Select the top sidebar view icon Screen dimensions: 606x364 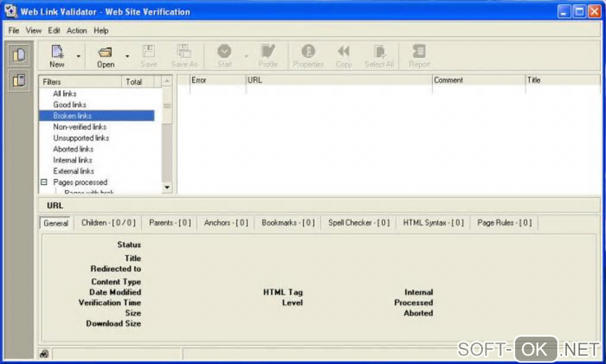pos(20,55)
